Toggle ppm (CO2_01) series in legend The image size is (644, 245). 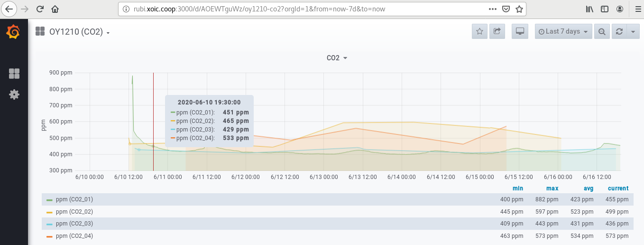(x=74, y=199)
